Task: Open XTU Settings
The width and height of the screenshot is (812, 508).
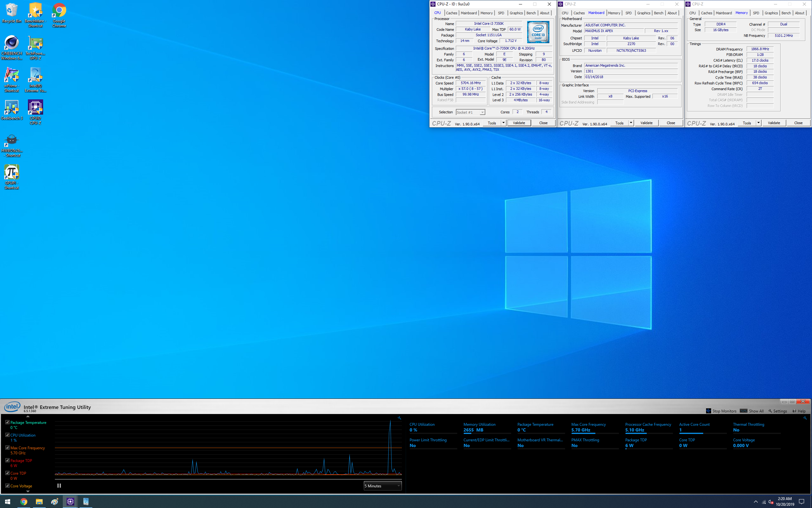Action: click(777, 411)
